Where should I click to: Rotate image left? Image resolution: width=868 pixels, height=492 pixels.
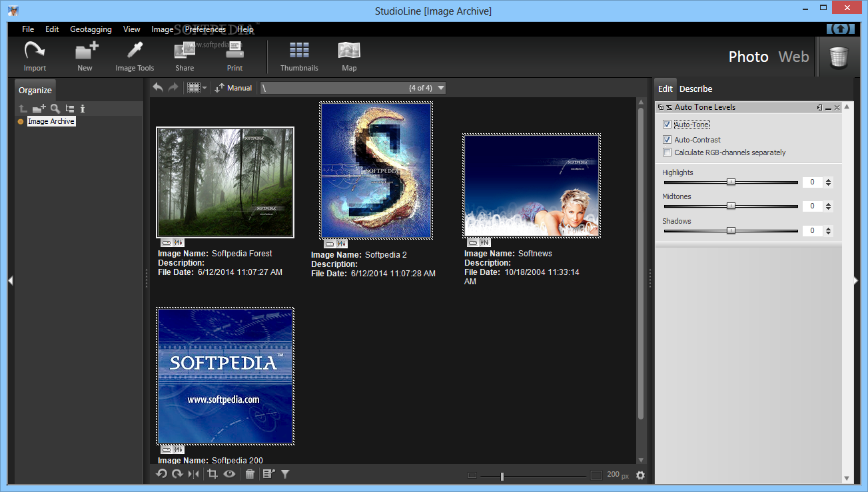pyautogui.click(x=161, y=474)
